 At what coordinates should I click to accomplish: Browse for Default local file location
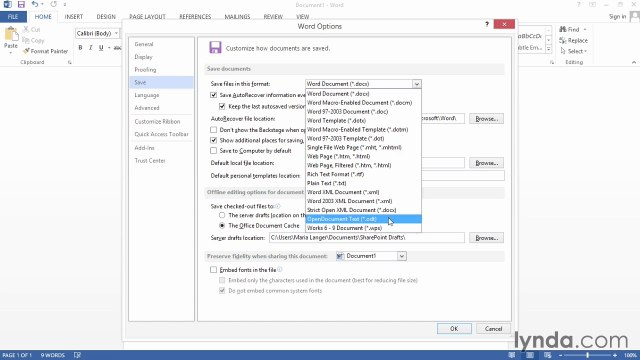click(x=486, y=163)
